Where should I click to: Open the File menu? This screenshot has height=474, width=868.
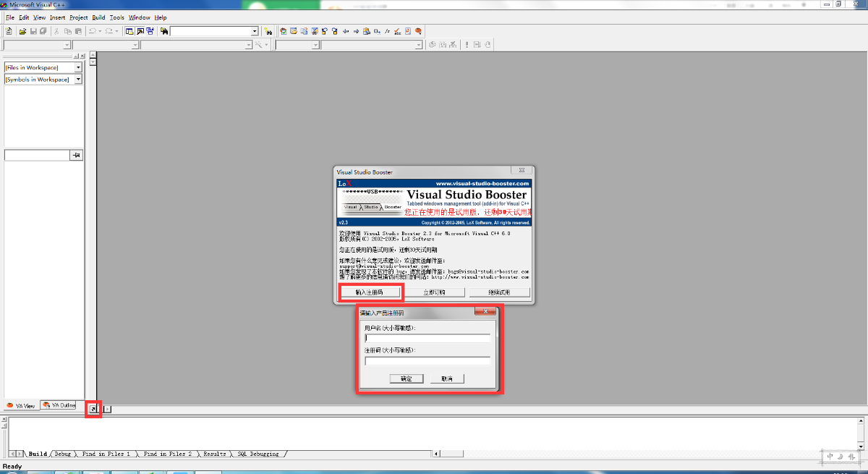(x=10, y=17)
